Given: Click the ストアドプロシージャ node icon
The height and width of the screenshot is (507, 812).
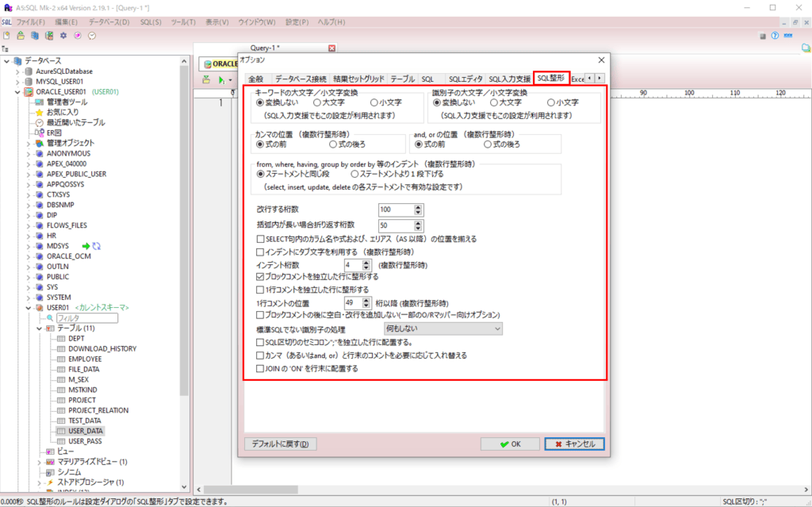Looking at the screenshot, I should (x=51, y=482).
